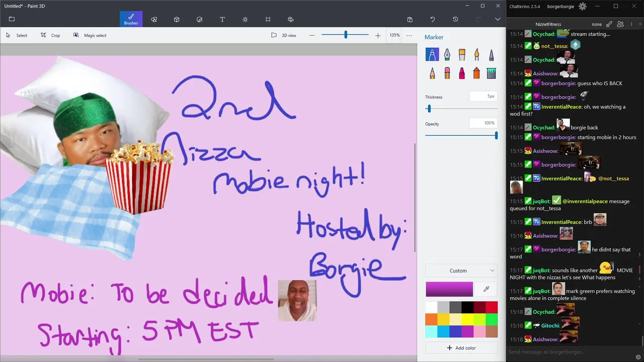Click the zoom in plus button
Screen dimensions: 644x362
click(x=378, y=35)
